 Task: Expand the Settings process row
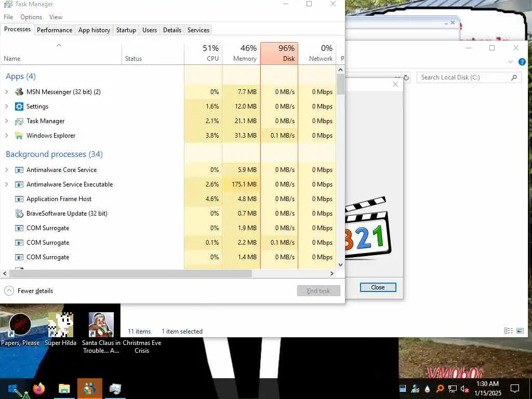[x=6, y=106]
